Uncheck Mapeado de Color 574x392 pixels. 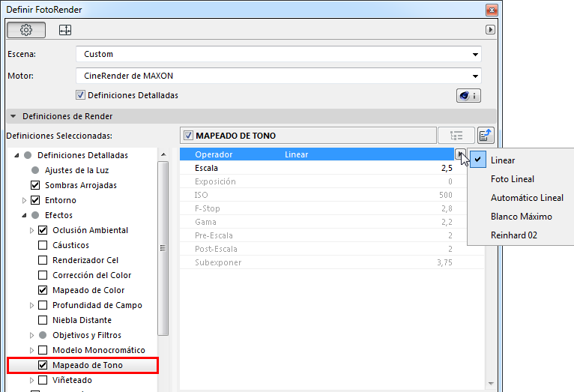coord(43,290)
